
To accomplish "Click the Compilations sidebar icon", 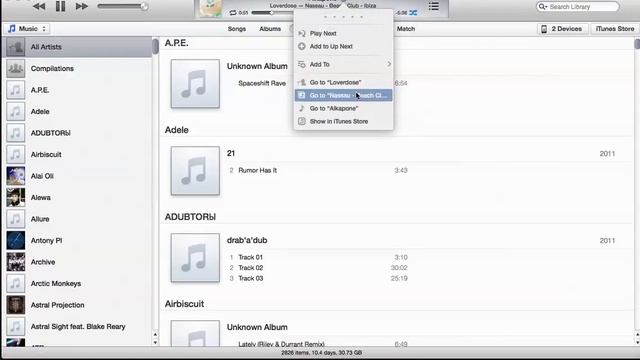I will click(x=16, y=69).
